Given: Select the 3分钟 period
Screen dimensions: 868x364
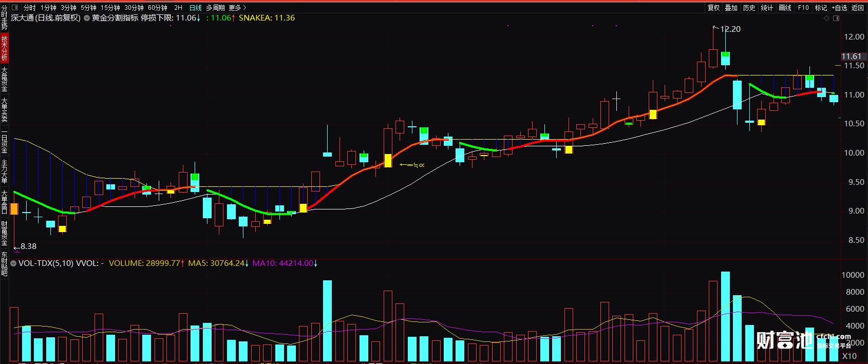Looking at the screenshot, I should tap(68, 8).
